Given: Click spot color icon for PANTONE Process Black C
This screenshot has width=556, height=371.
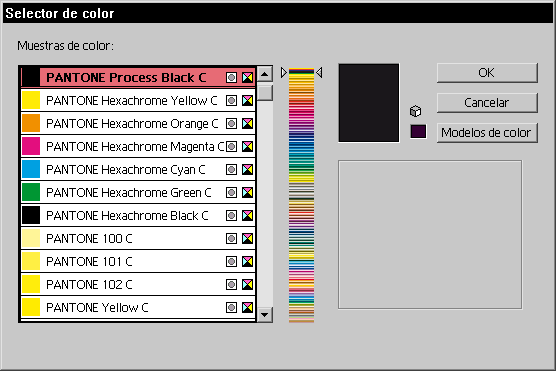Looking at the screenshot, I should click(x=232, y=77).
